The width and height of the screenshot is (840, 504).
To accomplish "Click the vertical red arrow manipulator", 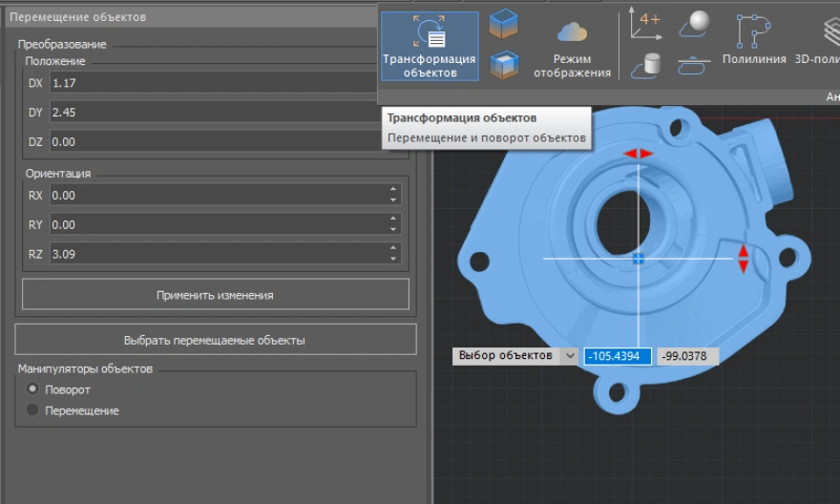I will (744, 258).
